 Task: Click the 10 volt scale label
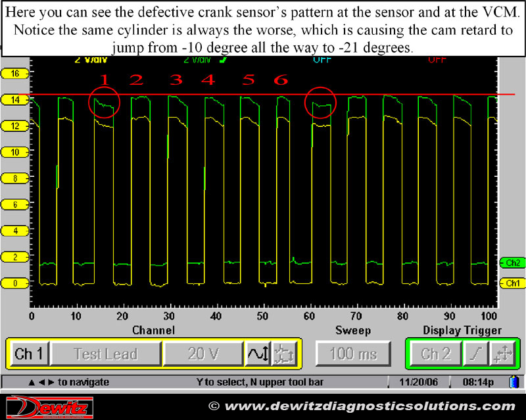[15, 152]
